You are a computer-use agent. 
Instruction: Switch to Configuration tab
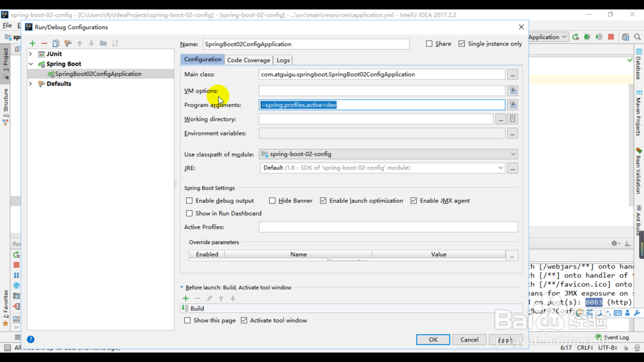tap(202, 59)
